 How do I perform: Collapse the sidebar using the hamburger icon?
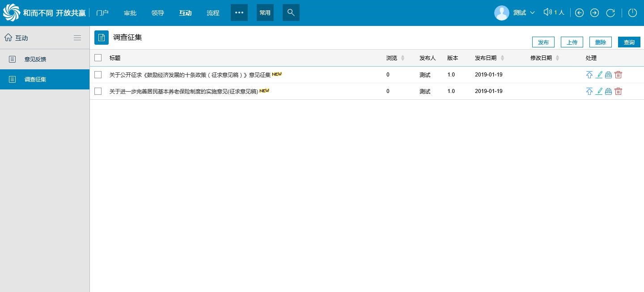[77, 38]
